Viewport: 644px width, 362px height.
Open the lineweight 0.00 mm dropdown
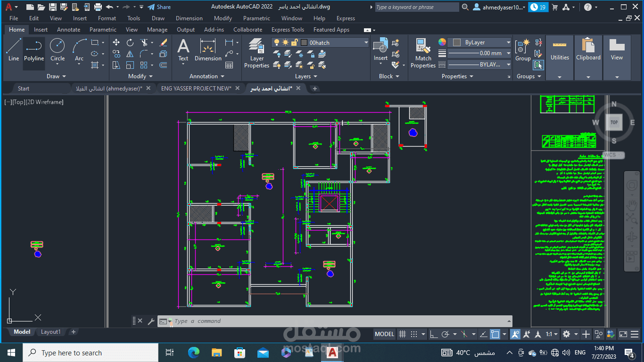point(508,53)
